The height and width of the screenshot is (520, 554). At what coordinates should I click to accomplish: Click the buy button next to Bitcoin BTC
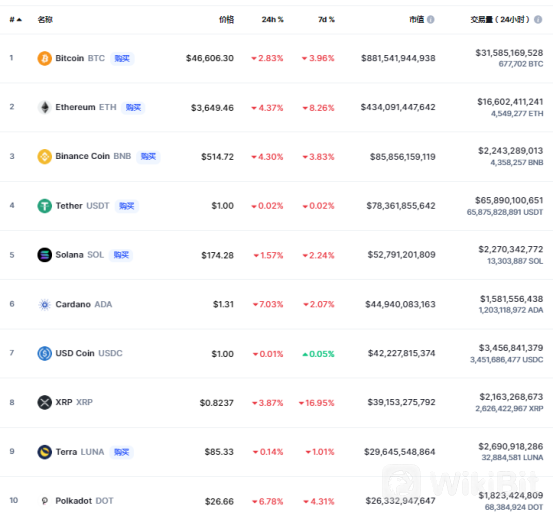coord(122,58)
